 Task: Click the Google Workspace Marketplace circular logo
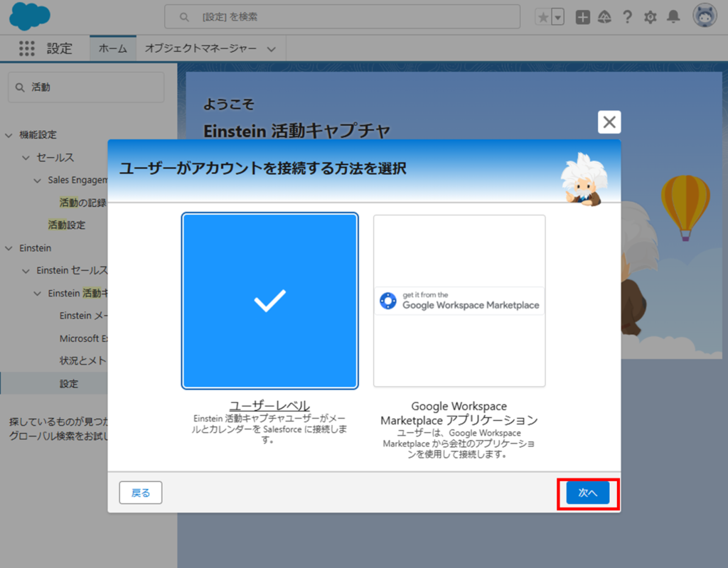(388, 301)
